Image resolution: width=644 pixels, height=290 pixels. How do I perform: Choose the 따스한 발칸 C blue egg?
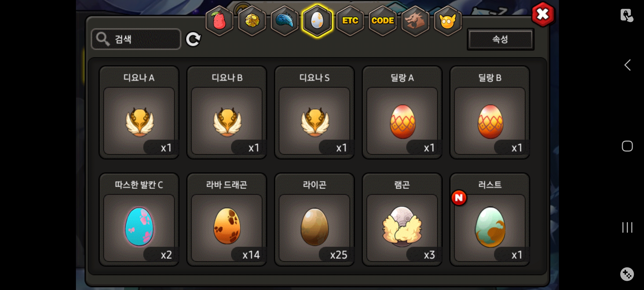139,220
